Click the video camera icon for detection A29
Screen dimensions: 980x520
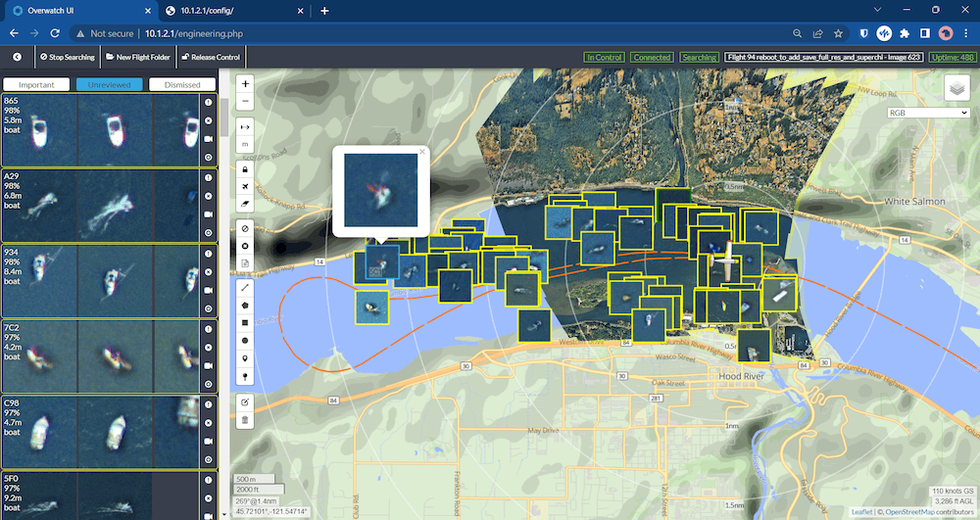(208, 214)
